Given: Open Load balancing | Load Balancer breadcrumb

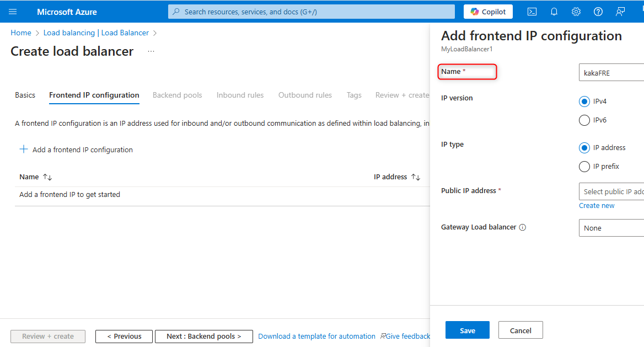Looking at the screenshot, I should click(96, 33).
